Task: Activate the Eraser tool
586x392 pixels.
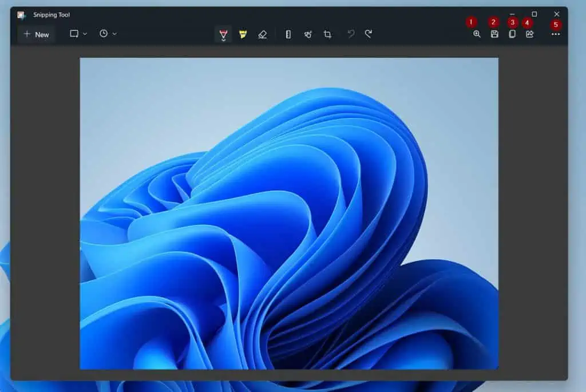Action: [x=262, y=34]
